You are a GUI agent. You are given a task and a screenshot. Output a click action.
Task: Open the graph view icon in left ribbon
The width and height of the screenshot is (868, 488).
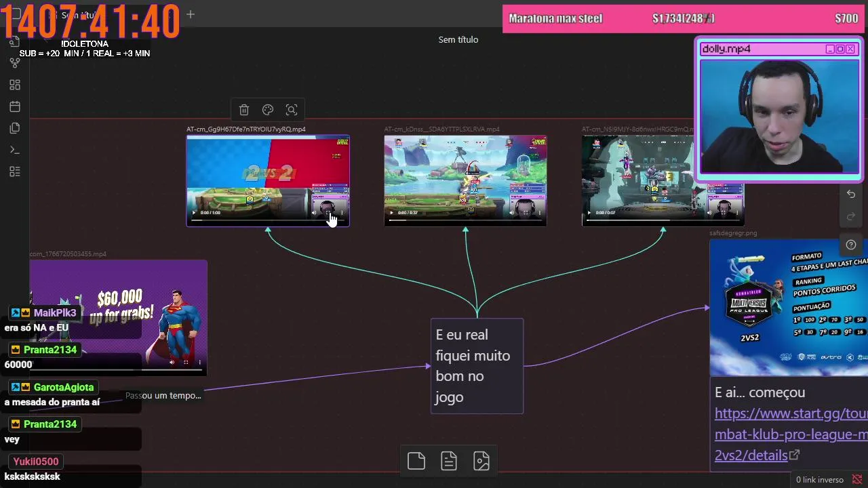coord(15,63)
